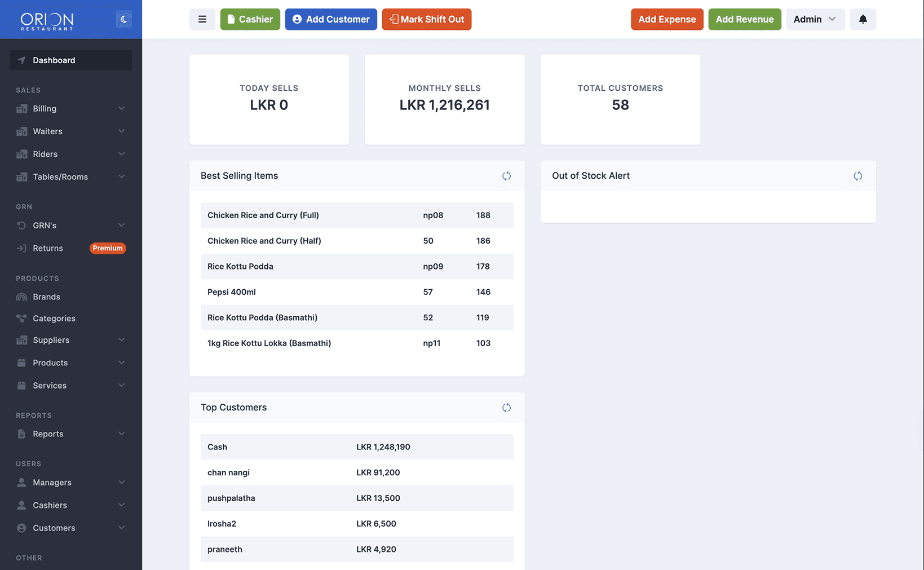Expand the Billing chevron
The image size is (924, 570).
[x=121, y=108]
